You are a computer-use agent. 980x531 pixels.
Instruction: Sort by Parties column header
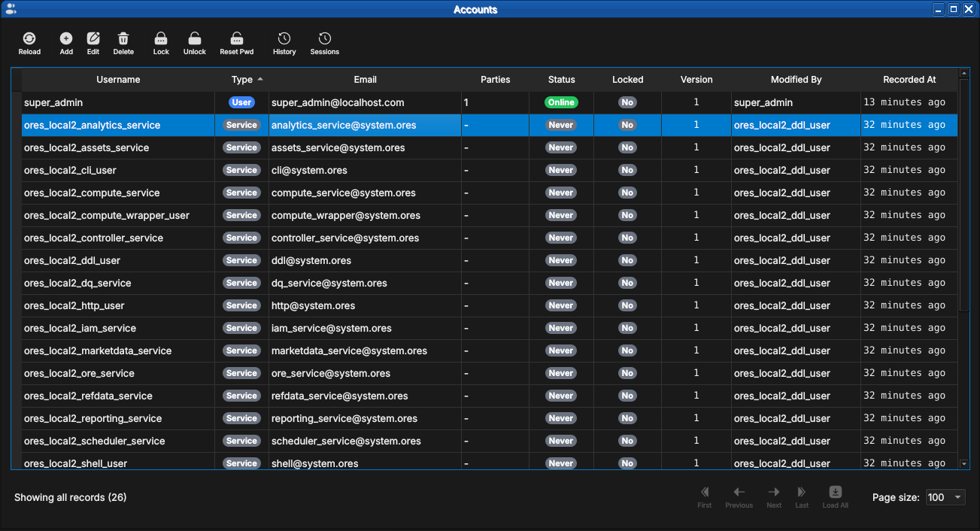click(495, 80)
